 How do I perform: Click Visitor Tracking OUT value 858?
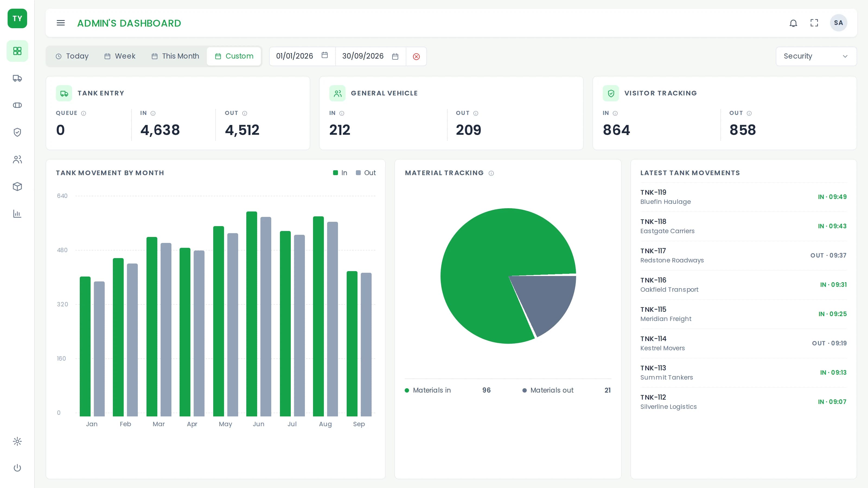tap(743, 130)
